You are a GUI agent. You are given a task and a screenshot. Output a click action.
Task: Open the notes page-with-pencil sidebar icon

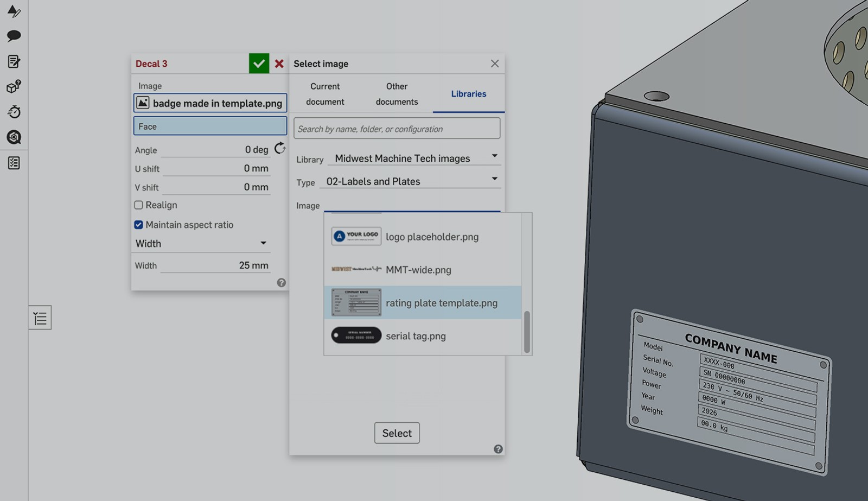pyautogui.click(x=14, y=61)
